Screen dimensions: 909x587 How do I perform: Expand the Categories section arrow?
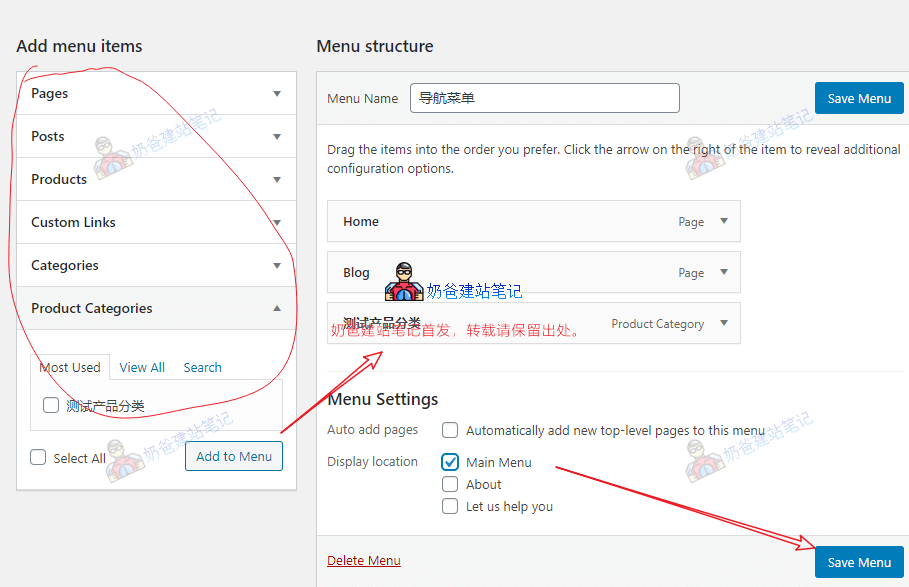tap(277, 266)
